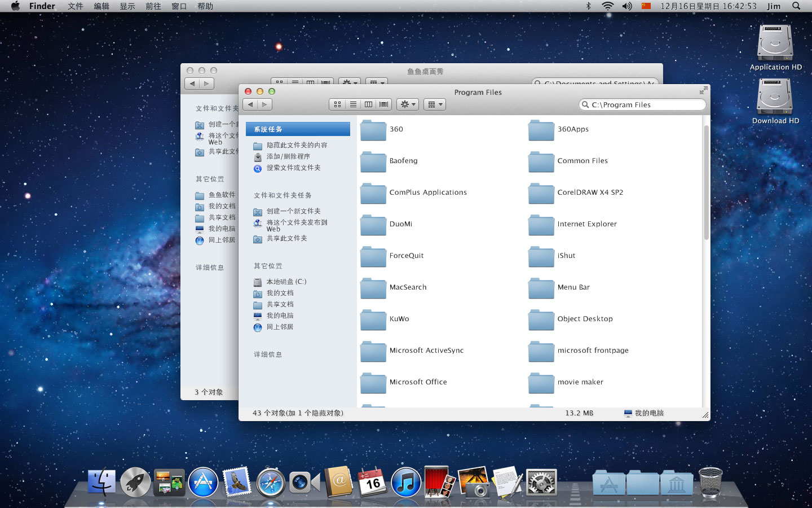Open the 显示 menu
This screenshot has width=812, height=508.
(x=127, y=6)
